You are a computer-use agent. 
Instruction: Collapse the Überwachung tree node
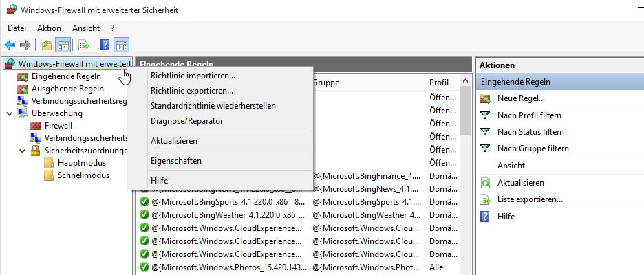[x=10, y=113]
